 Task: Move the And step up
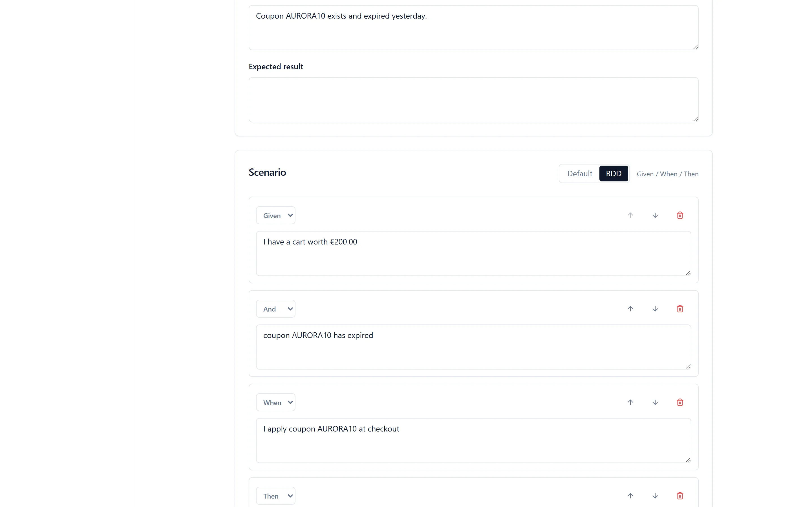click(x=630, y=309)
